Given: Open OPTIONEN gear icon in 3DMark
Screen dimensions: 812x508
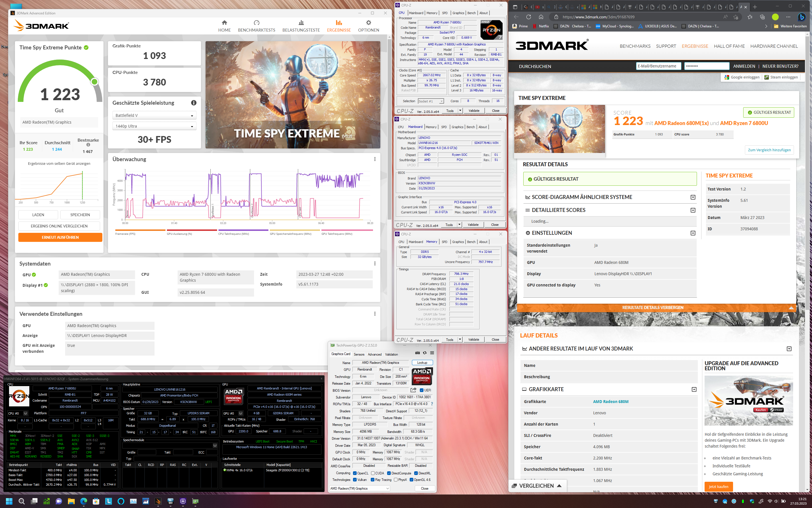Looking at the screenshot, I should 369,23.
